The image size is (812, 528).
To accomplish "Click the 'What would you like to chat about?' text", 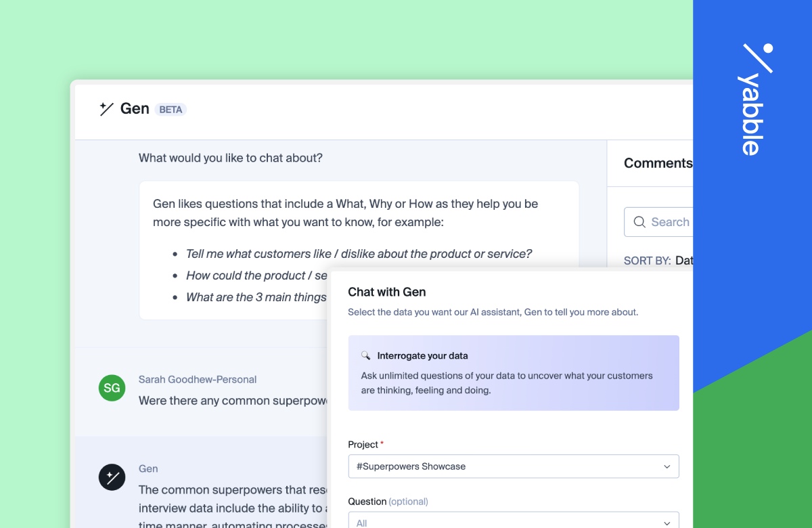I will pyautogui.click(x=231, y=158).
